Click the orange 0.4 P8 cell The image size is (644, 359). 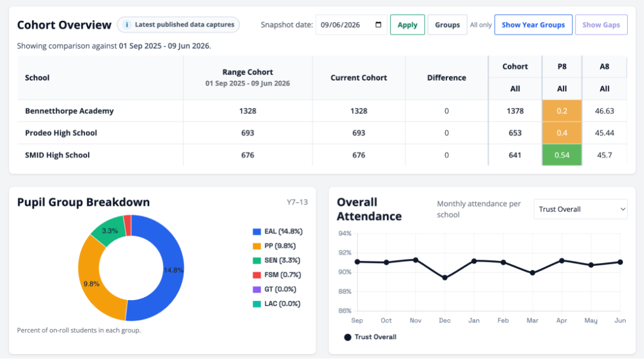(x=562, y=133)
